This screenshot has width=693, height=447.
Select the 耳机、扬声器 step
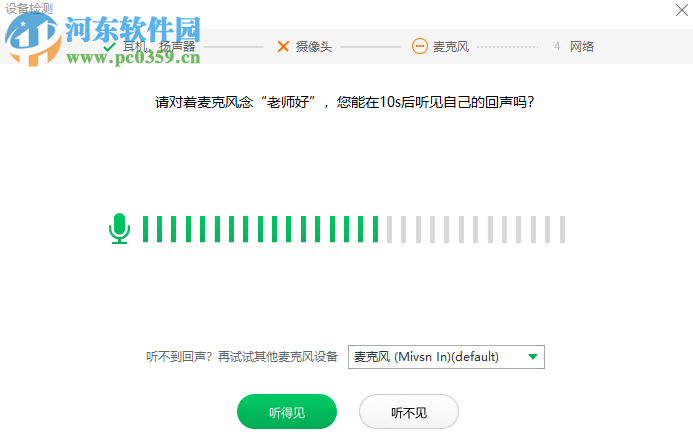pyautogui.click(x=159, y=46)
